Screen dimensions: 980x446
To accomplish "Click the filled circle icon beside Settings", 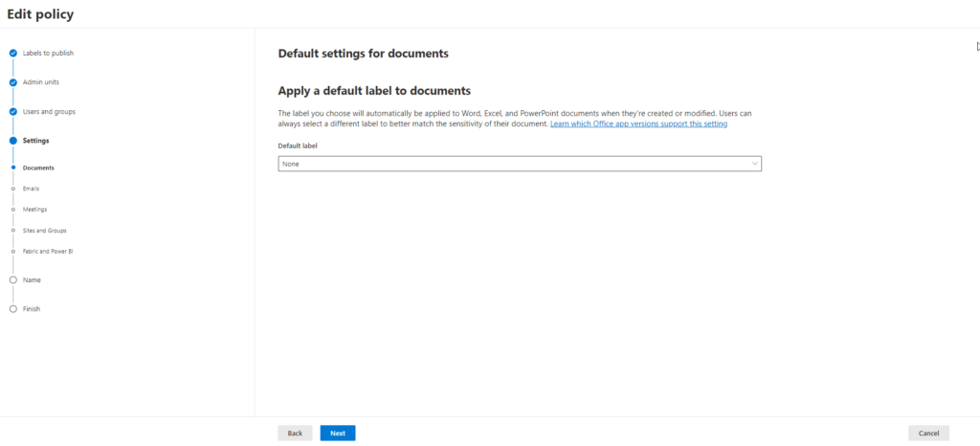I will coord(12,141).
